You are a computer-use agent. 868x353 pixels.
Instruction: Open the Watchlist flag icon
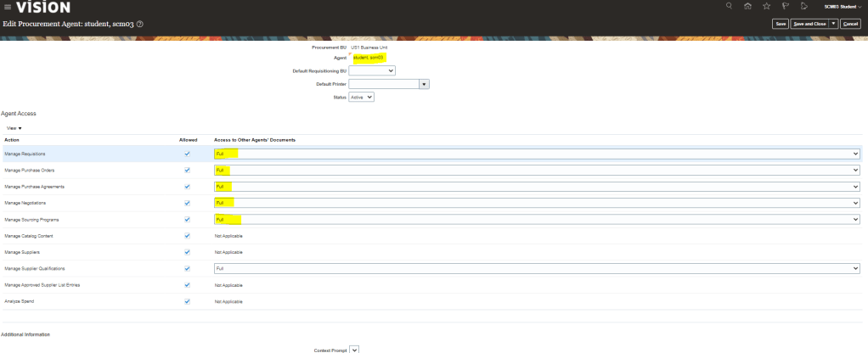[x=785, y=8]
